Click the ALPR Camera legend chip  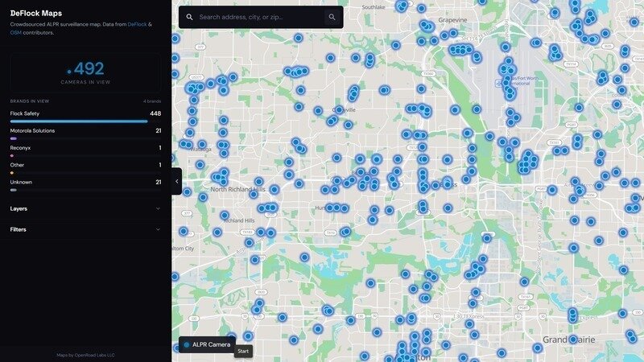tap(207, 345)
